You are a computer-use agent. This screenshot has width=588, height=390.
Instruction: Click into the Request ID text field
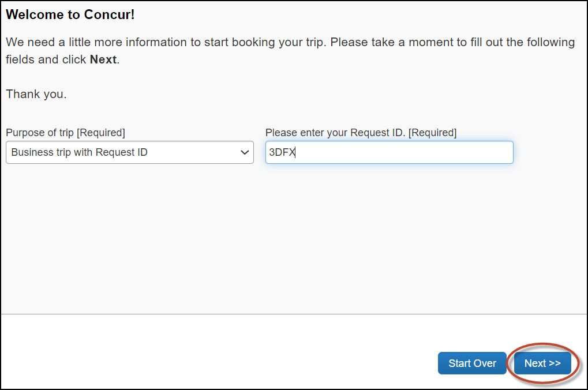389,153
